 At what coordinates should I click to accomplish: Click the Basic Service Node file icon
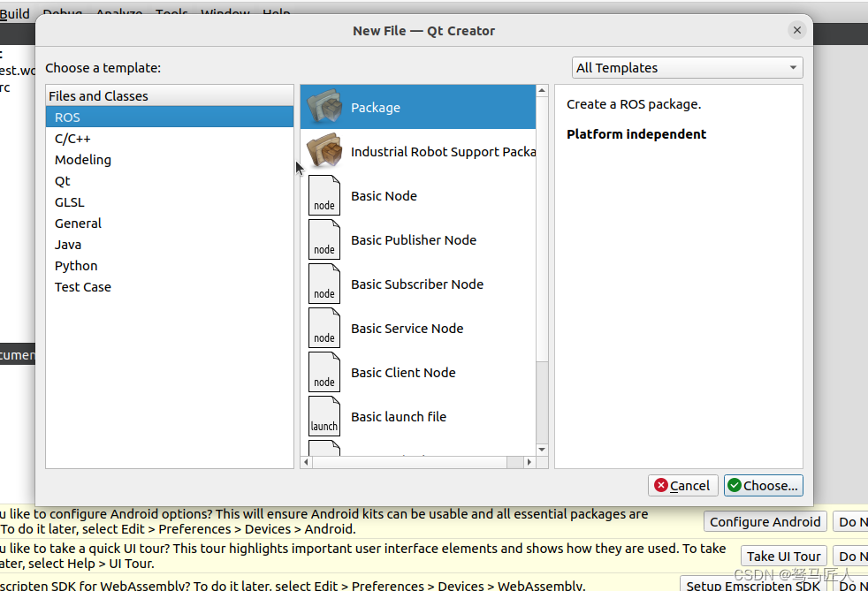pyautogui.click(x=324, y=328)
